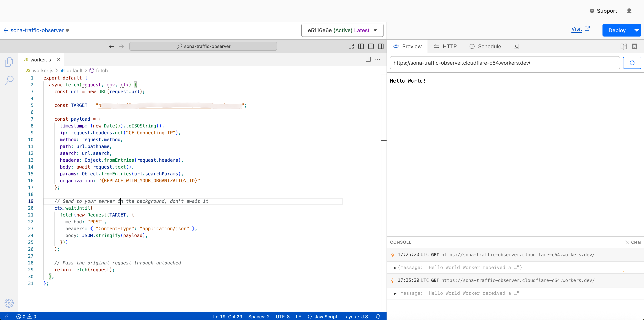Click the Deploy button
Viewport: 644px width, 320px height.
(616, 30)
